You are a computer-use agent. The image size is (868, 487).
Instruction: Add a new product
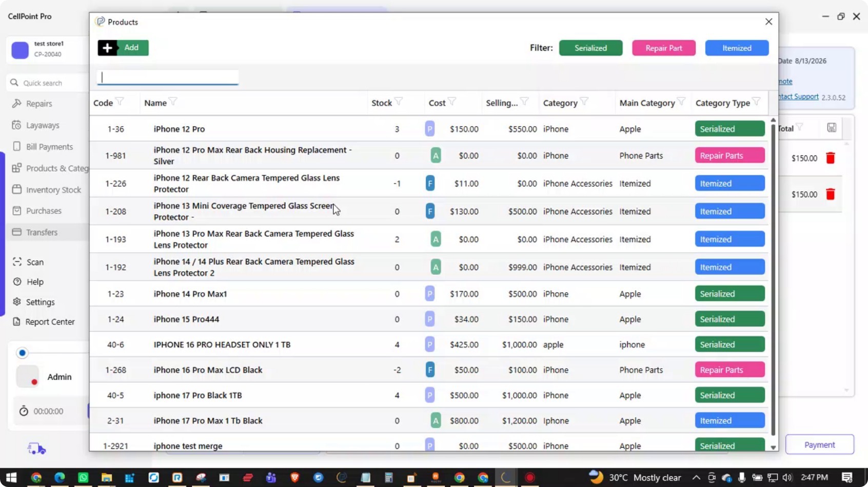coord(123,48)
